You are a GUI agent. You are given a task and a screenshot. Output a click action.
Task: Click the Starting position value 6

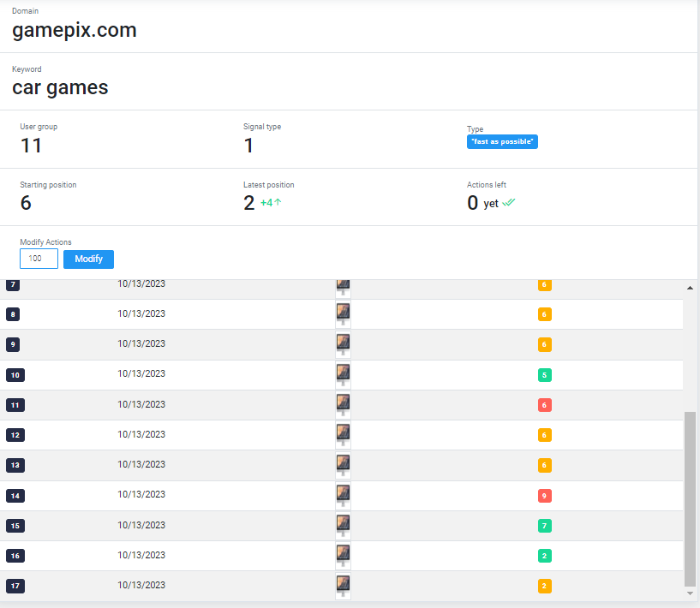[x=26, y=204]
